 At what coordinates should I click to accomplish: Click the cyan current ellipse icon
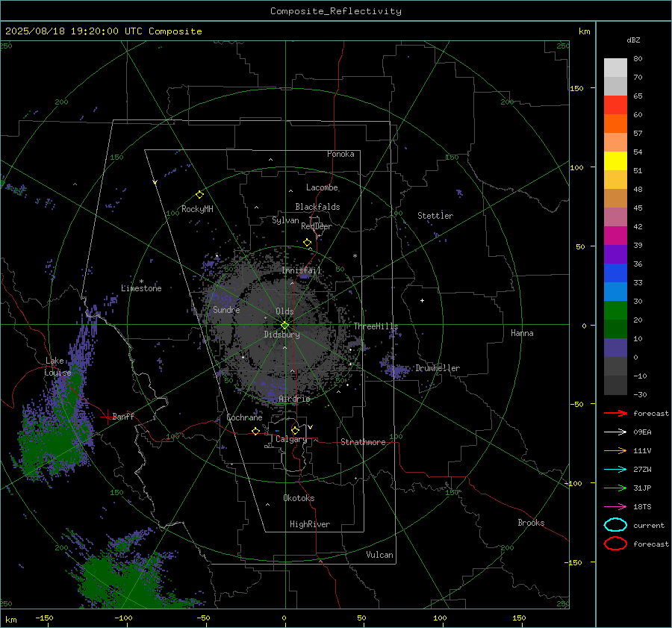click(x=615, y=525)
